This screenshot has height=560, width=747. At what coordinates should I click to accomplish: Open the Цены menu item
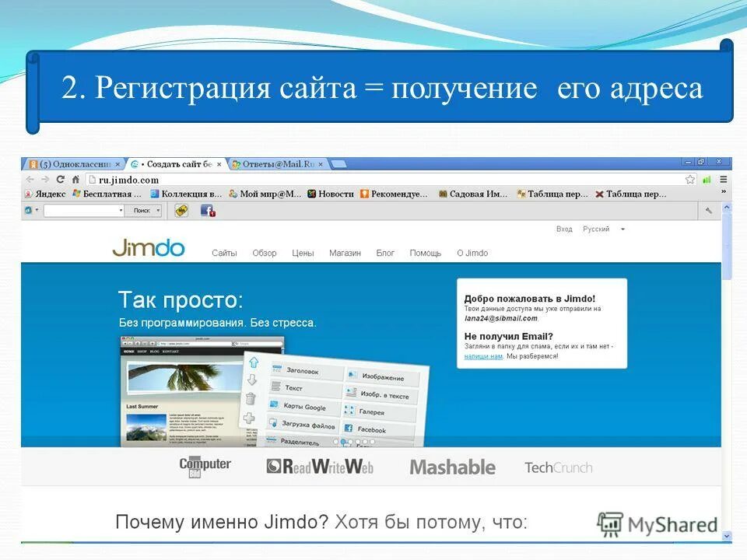[x=303, y=253]
